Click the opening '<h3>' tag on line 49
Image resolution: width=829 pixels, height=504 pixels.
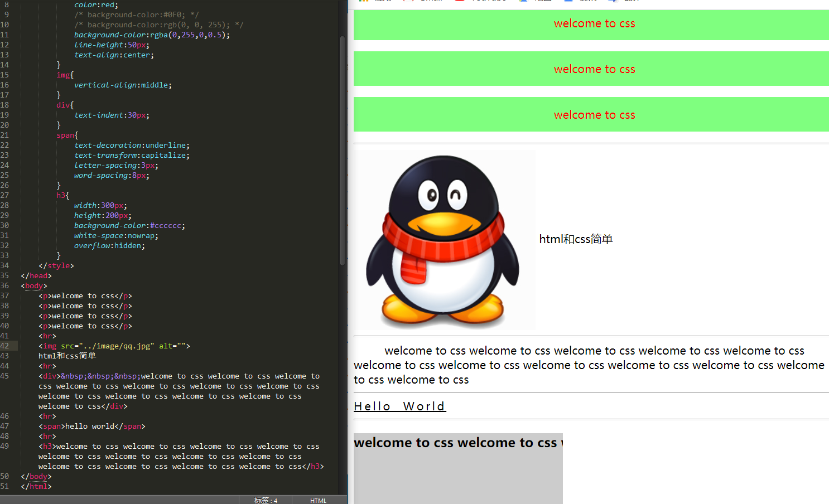click(47, 447)
